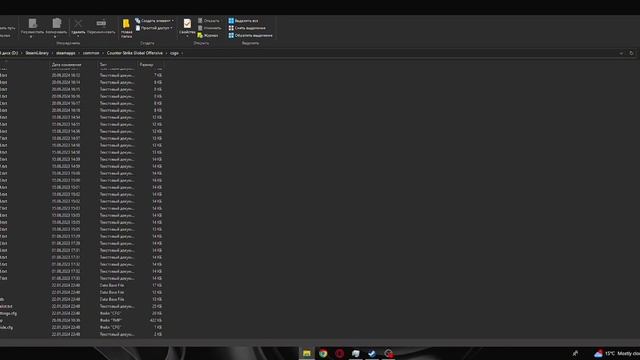Click Снять выделение (Select none)

pos(247,28)
